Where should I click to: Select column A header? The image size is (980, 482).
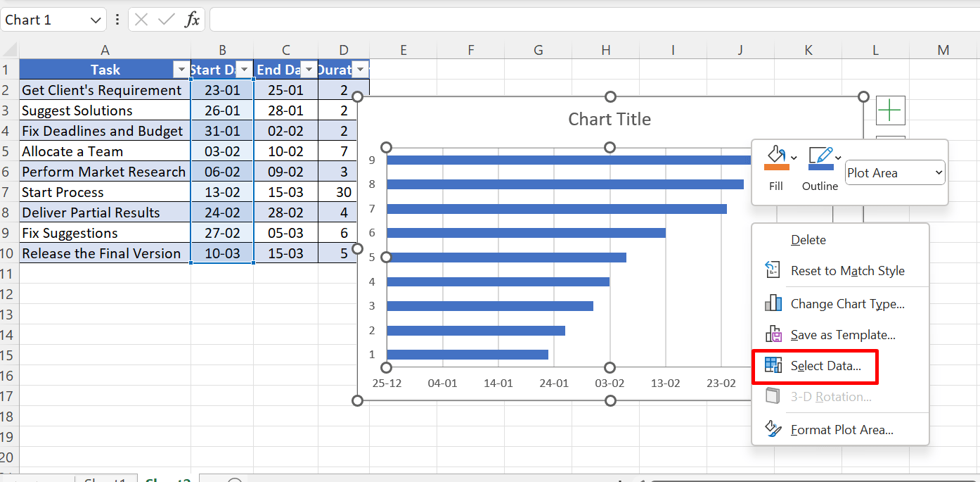click(105, 50)
